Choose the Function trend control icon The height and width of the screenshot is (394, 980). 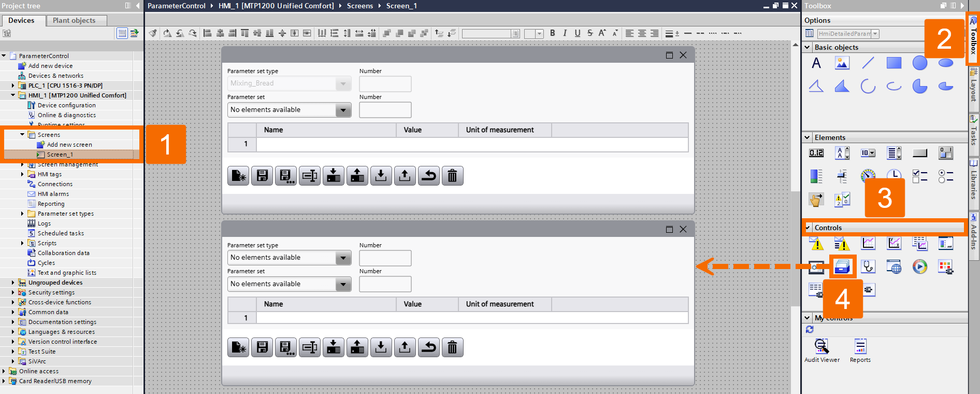click(x=894, y=243)
